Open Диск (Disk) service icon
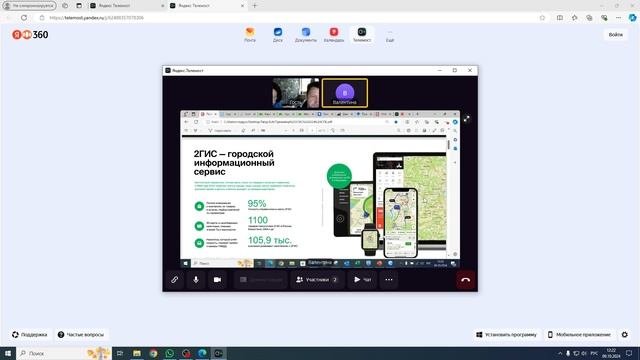 tap(278, 35)
